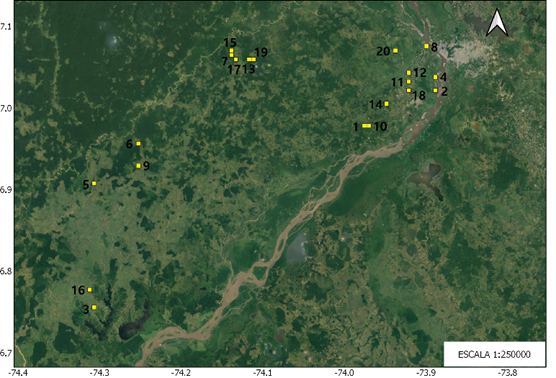Select the yellow point marker labeled 14

tap(387, 104)
